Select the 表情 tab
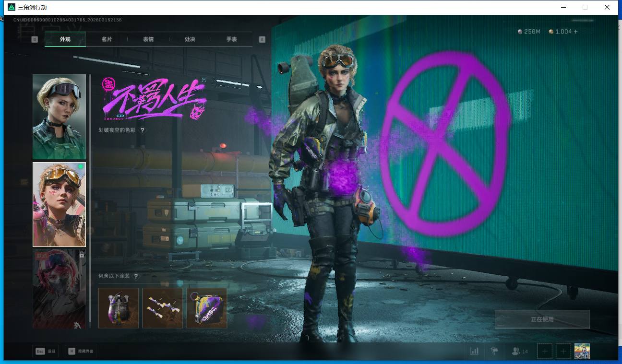The height and width of the screenshot is (364, 622). click(148, 39)
